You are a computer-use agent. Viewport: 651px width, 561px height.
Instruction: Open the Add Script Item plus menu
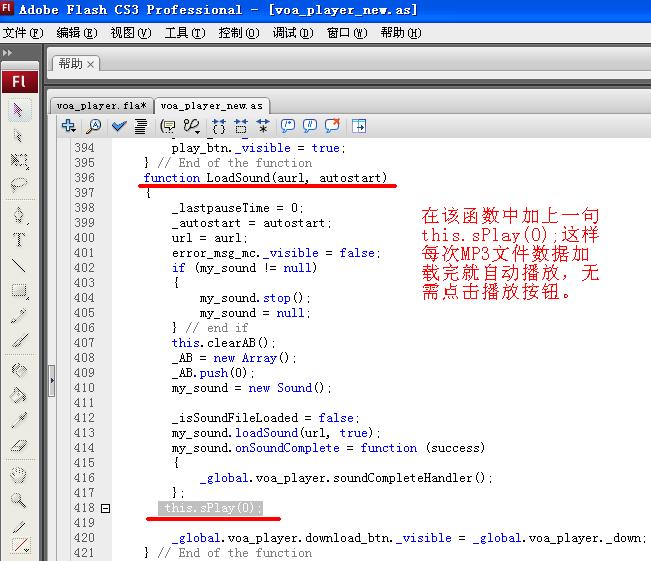click(68, 126)
